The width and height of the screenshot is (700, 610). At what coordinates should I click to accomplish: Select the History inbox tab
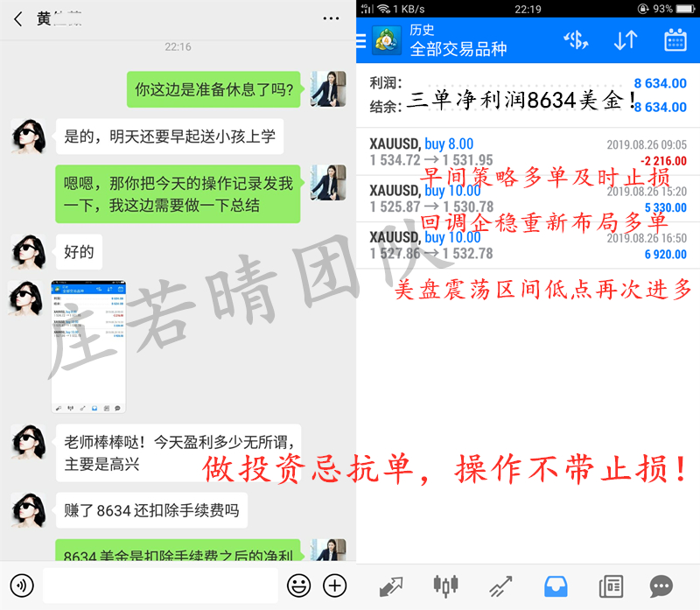point(555,585)
